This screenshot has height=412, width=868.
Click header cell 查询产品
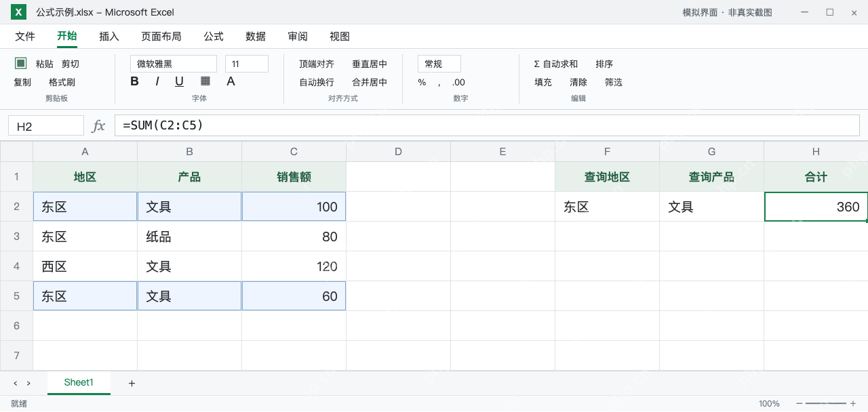(x=712, y=177)
